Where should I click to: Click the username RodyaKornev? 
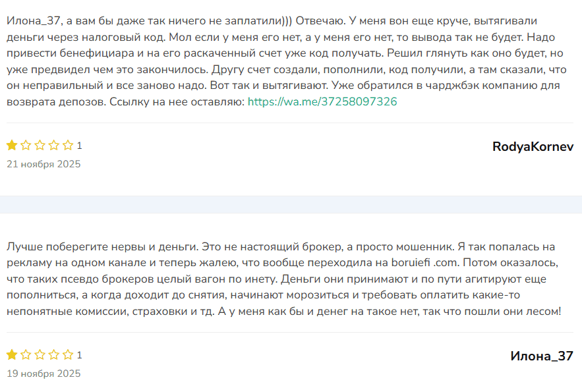[534, 146]
